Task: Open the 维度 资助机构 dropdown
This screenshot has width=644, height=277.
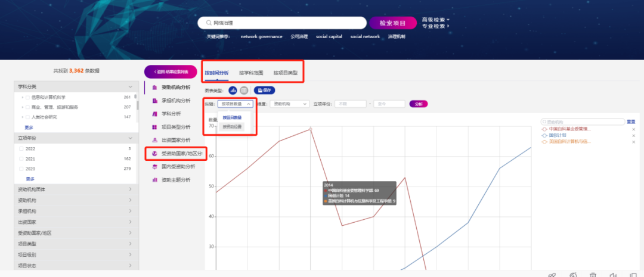Action: click(289, 104)
